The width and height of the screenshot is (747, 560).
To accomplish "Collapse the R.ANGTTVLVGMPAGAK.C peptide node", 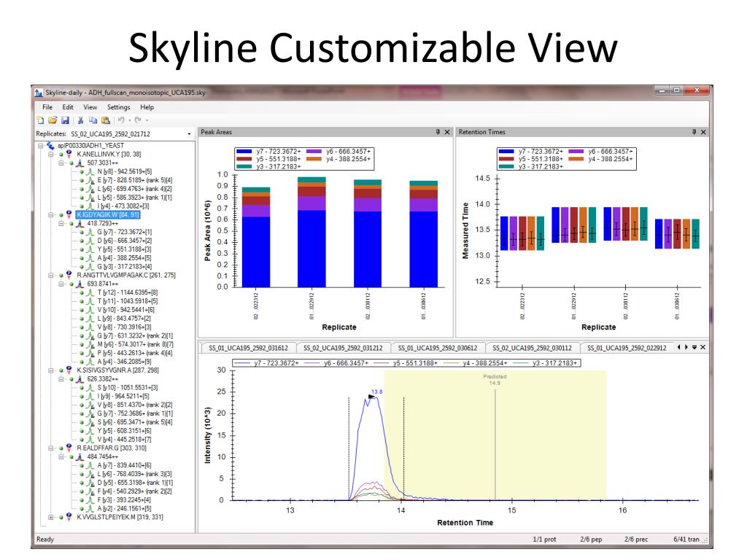I will click(50, 275).
